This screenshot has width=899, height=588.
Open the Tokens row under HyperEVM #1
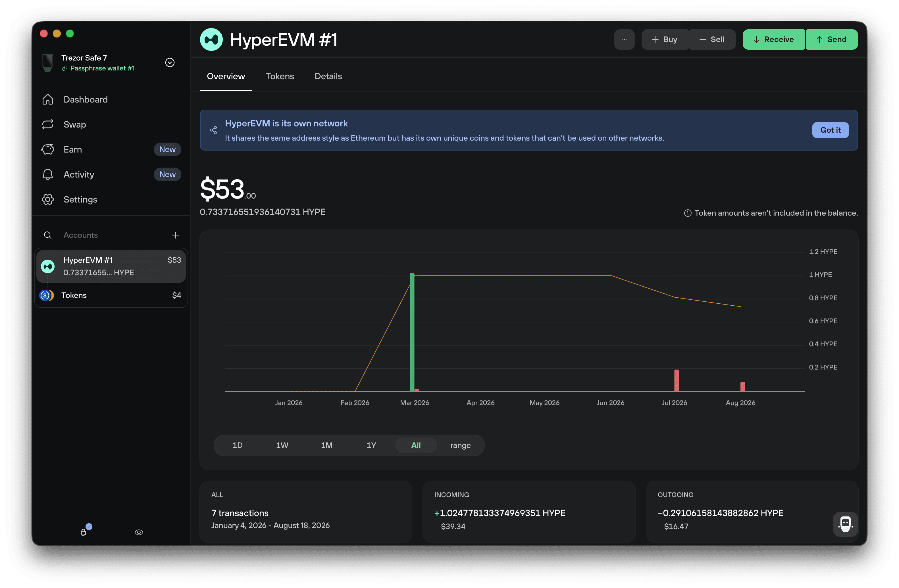coord(111,295)
